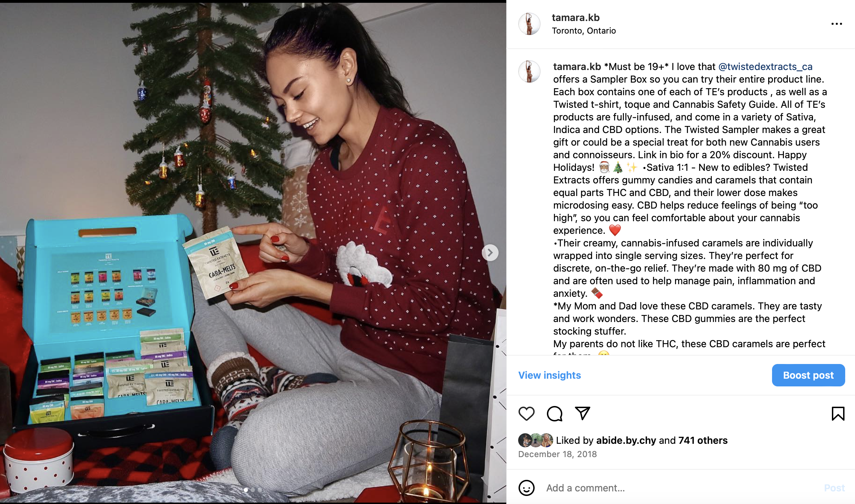Open View insights
Image resolution: width=855 pixels, height=504 pixels.
[x=549, y=375]
